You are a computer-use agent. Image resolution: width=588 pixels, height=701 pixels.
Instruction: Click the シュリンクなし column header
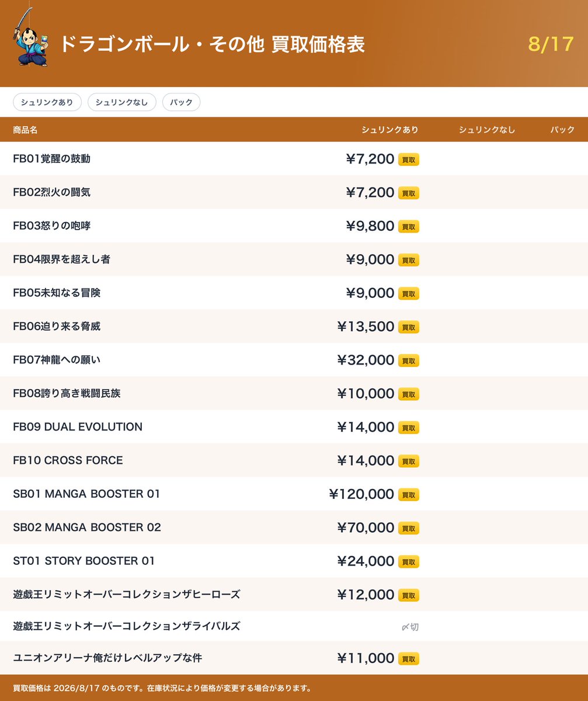(x=487, y=130)
